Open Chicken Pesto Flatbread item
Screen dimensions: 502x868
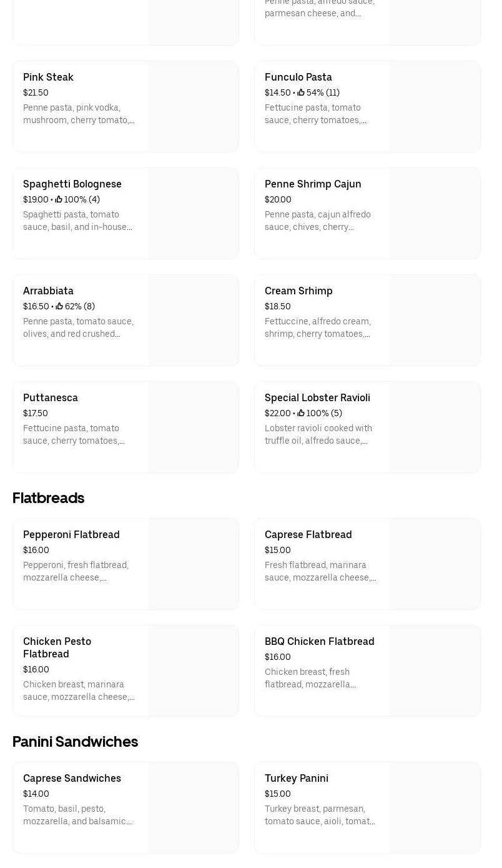57,647
